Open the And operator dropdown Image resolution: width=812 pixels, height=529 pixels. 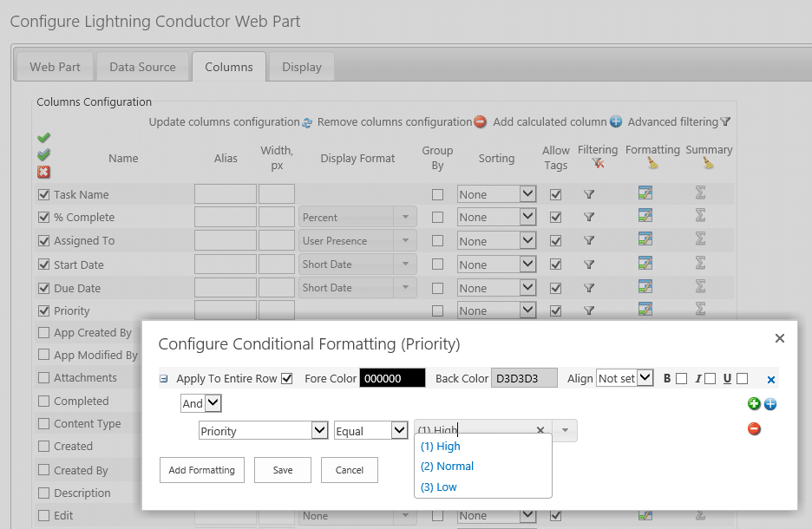point(201,403)
